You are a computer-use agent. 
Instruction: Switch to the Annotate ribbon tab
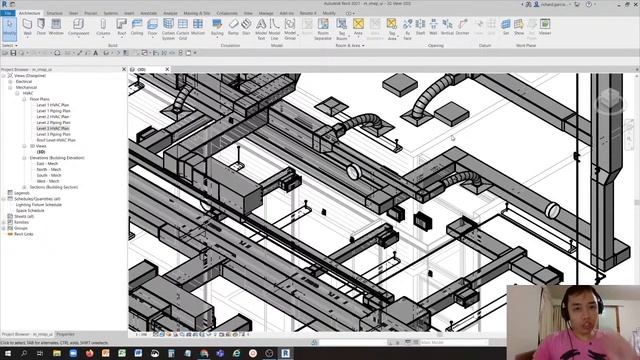click(x=149, y=13)
